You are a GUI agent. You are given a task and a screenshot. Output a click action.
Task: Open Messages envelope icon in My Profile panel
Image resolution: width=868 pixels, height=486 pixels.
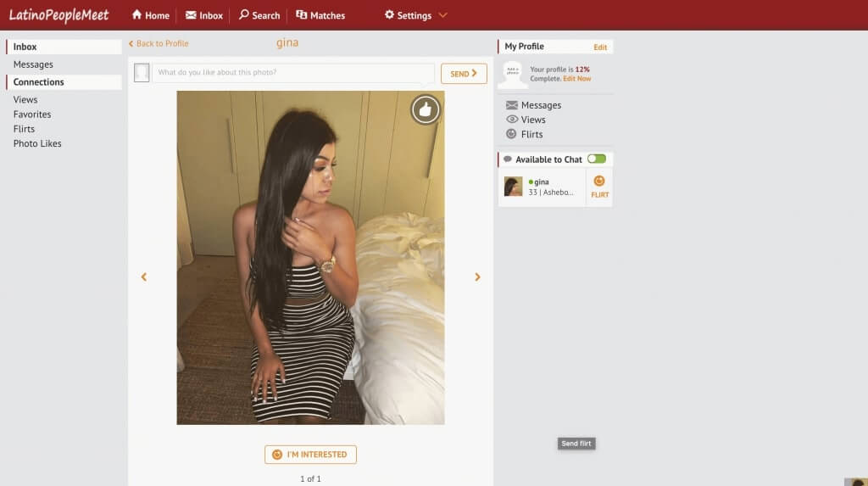[x=511, y=105]
